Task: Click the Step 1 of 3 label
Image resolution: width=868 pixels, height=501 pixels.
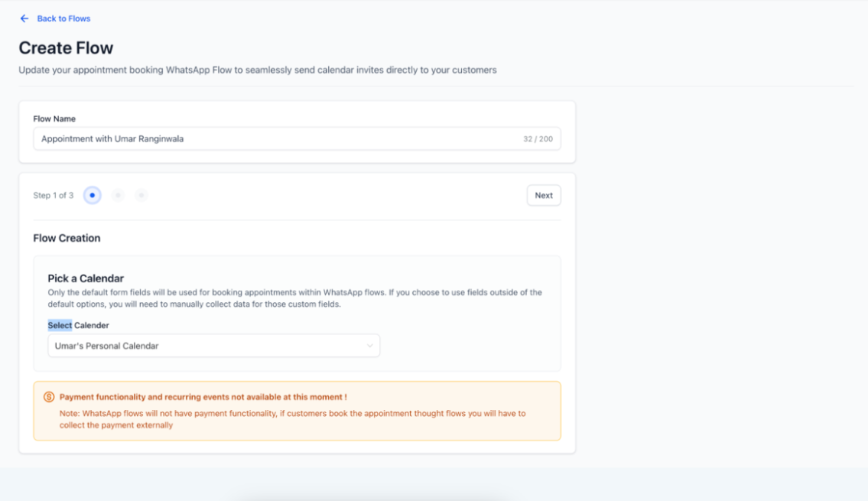Action: [x=54, y=196]
